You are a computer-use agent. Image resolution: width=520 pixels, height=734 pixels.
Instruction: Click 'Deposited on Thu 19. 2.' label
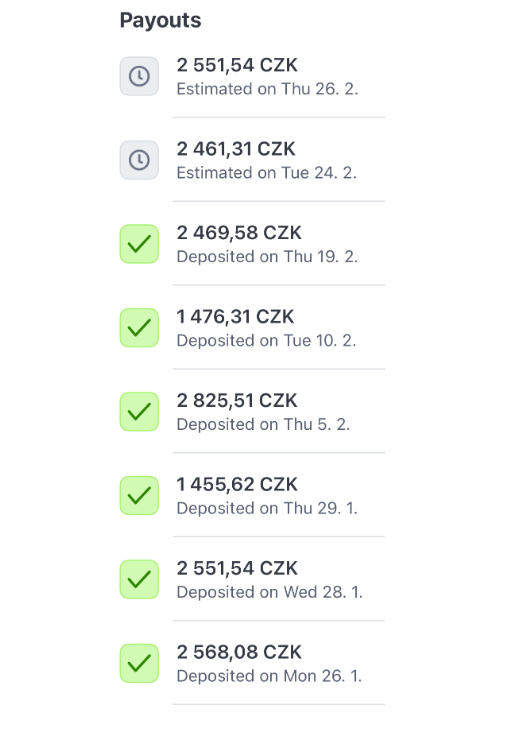267,257
